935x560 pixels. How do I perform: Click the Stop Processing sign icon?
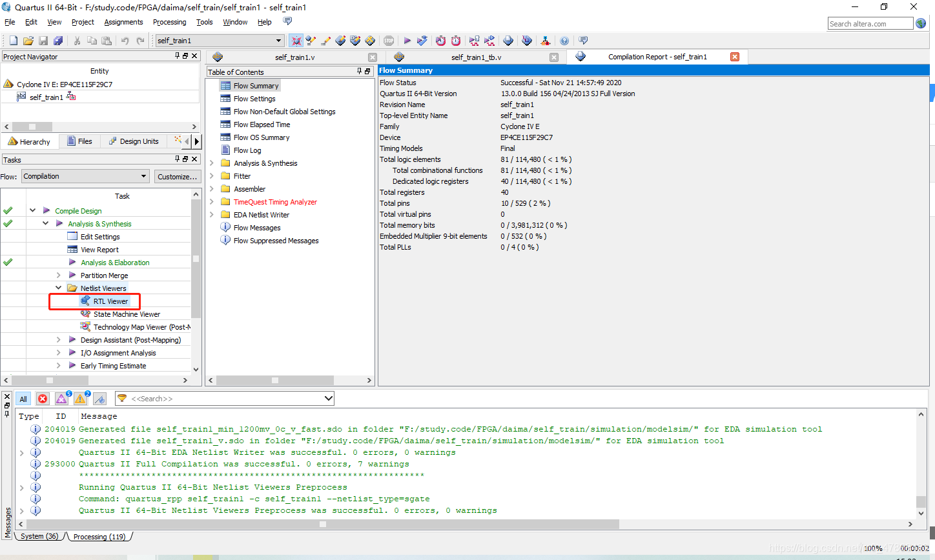click(389, 41)
